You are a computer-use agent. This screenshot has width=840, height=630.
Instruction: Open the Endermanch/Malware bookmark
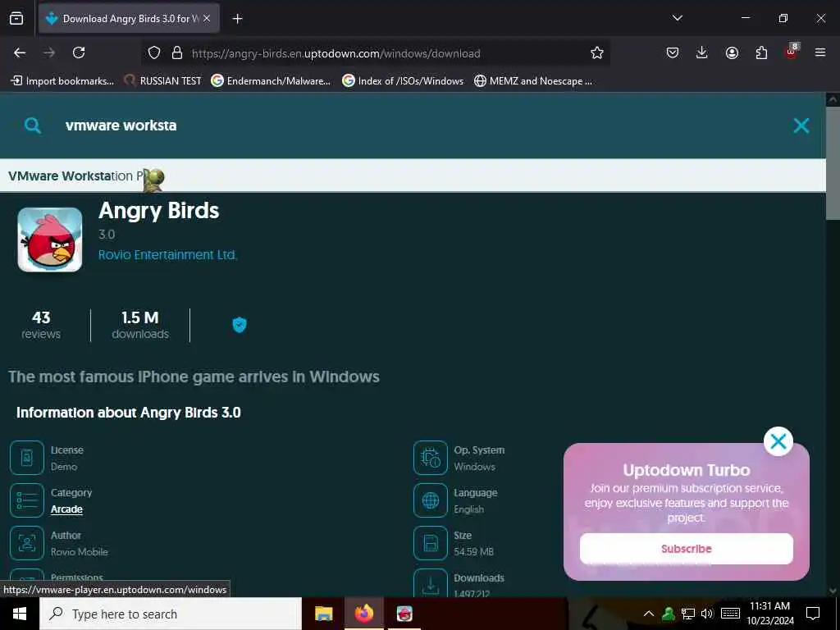[x=271, y=81]
